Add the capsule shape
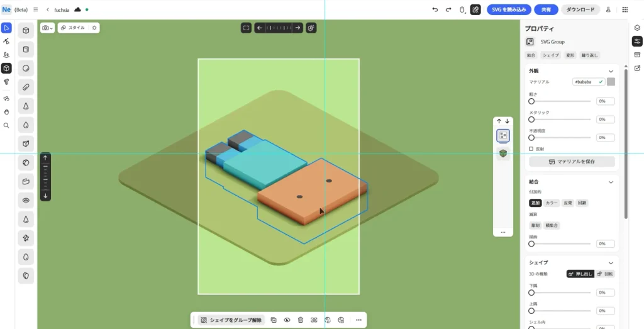The width and height of the screenshot is (644, 329). tap(26, 87)
